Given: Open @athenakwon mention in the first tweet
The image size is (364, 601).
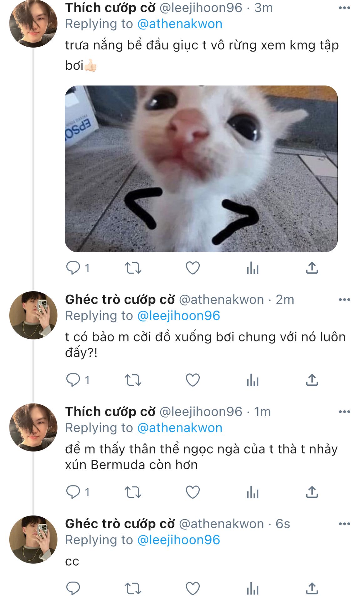Looking at the screenshot, I should (180, 24).
